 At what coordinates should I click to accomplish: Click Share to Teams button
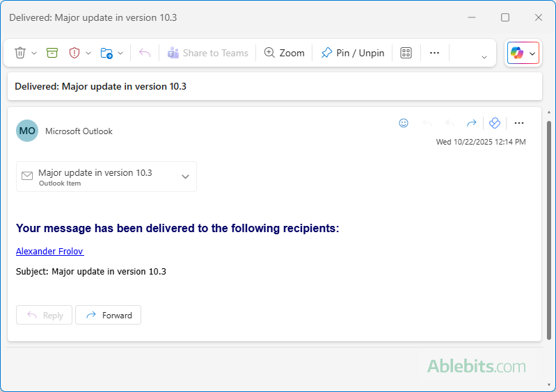[x=208, y=53]
